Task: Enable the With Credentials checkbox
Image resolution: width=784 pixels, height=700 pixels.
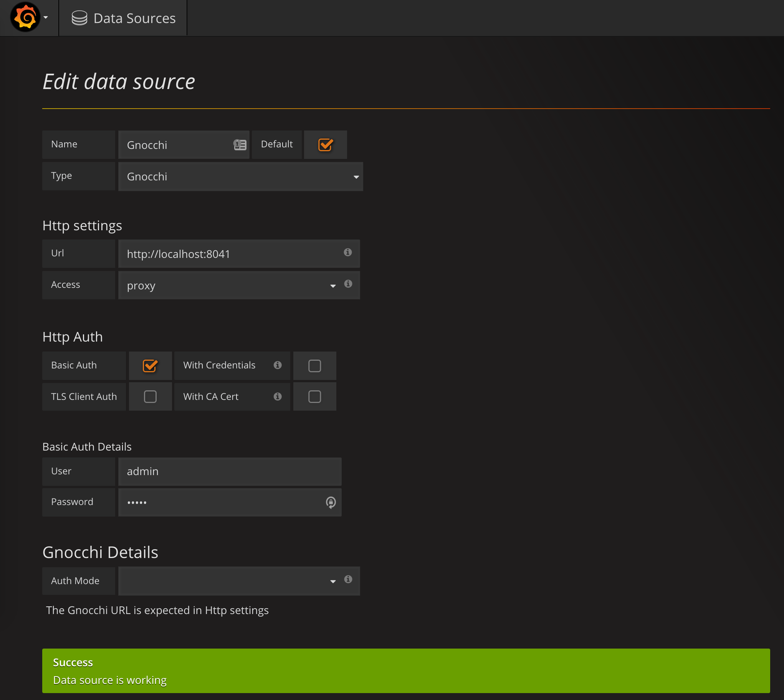Action: tap(314, 366)
